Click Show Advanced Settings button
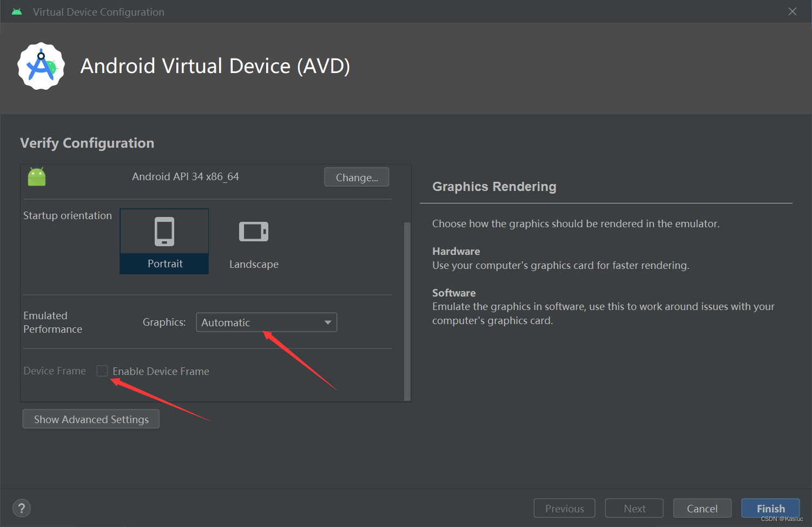This screenshot has width=812, height=527. pos(91,419)
